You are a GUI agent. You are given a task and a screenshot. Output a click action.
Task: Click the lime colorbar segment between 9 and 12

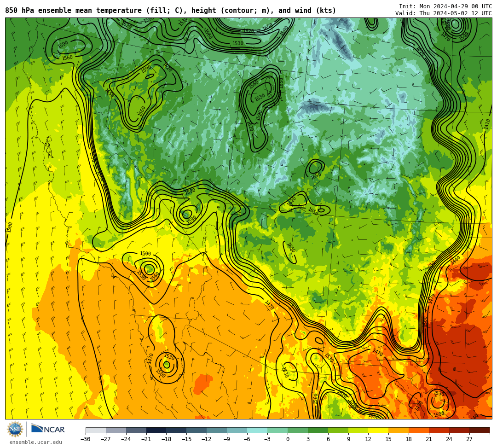click(x=358, y=430)
